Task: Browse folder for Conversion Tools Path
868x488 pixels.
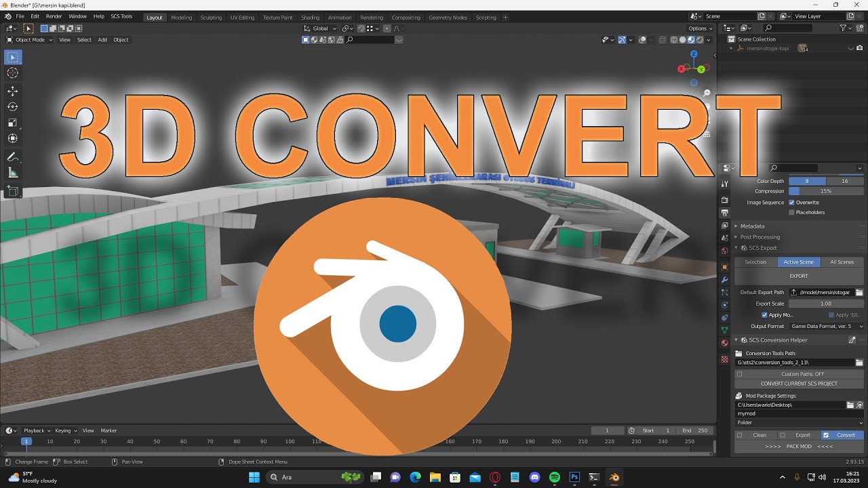Action: click(859, 363)
